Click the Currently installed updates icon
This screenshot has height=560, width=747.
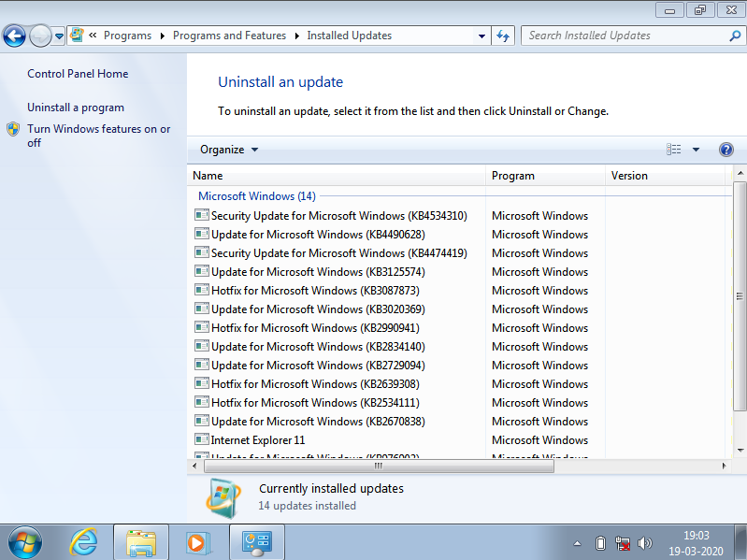coord(223,498)
